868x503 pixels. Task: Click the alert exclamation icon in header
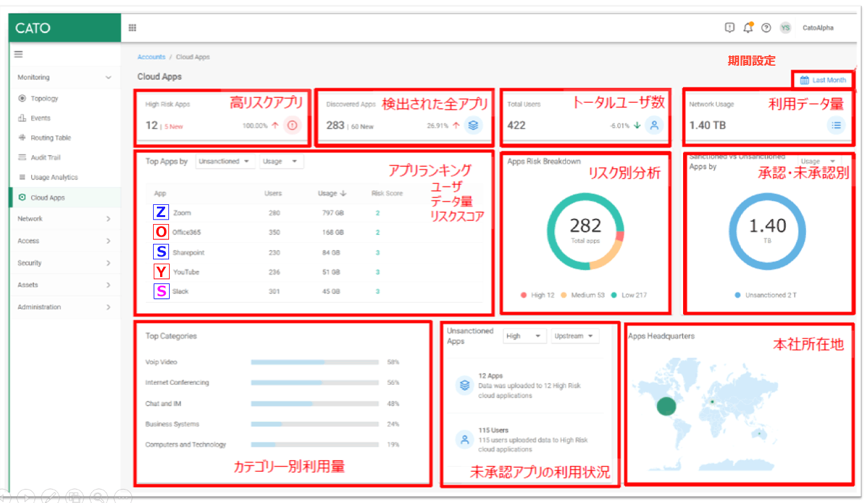(730, 27)
